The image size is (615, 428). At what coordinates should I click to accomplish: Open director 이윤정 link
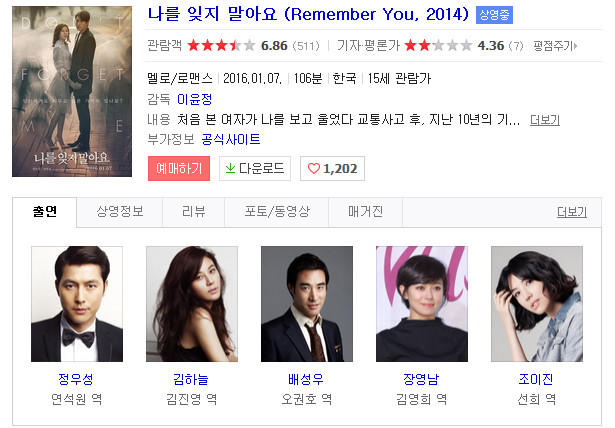195,99
